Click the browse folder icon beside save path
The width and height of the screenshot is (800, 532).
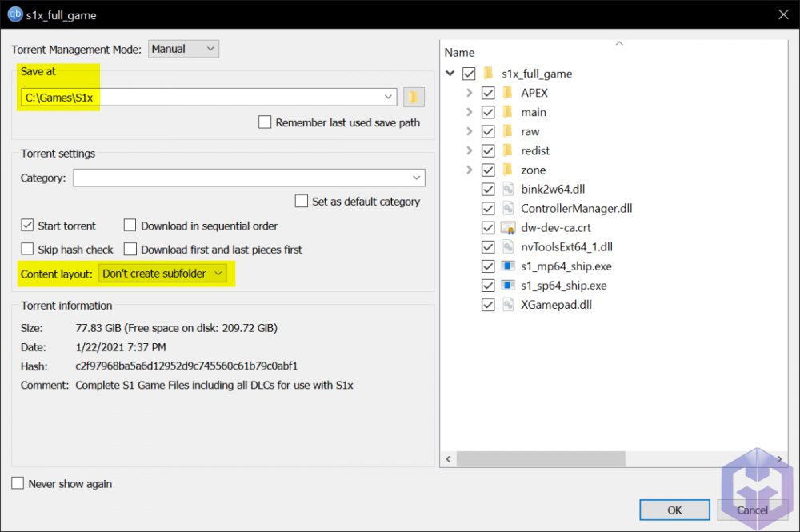point(414,97)
